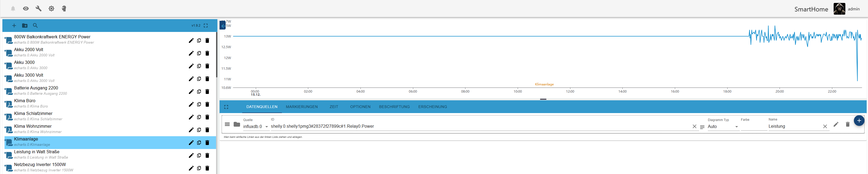The width and height of the screenshot is (868, 174).
Task: Toggle fullscreen for the chart list panel
Action: click(x=205, y=26)
